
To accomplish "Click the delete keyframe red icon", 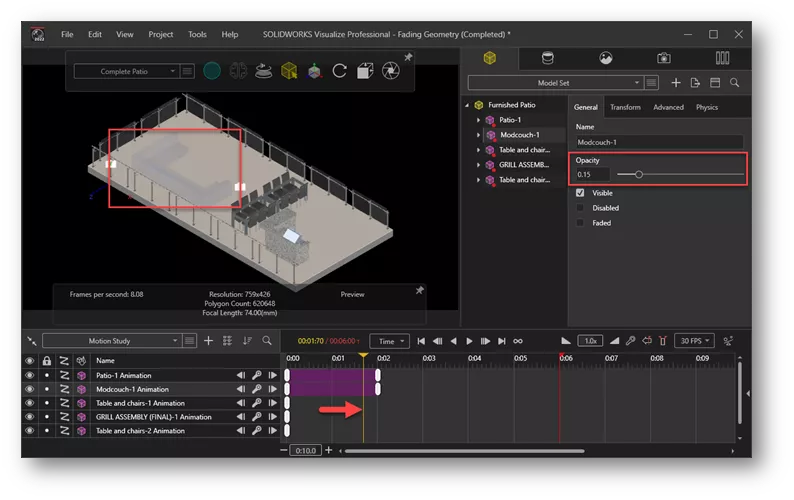I will tap(663, 341).
